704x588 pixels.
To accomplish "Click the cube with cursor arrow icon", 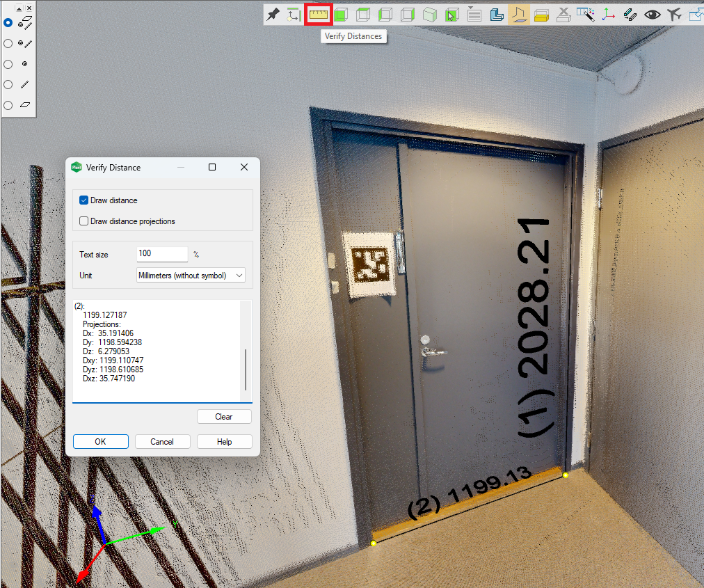I will pyautogui.click(x=451, y=14).
